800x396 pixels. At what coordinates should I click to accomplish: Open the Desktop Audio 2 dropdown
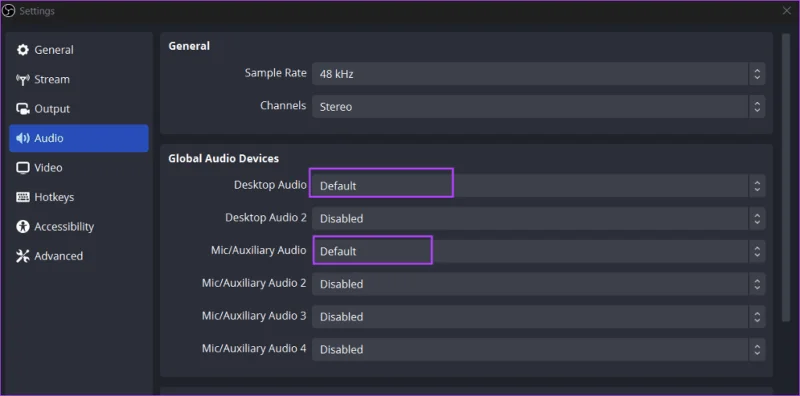point(538,218)
